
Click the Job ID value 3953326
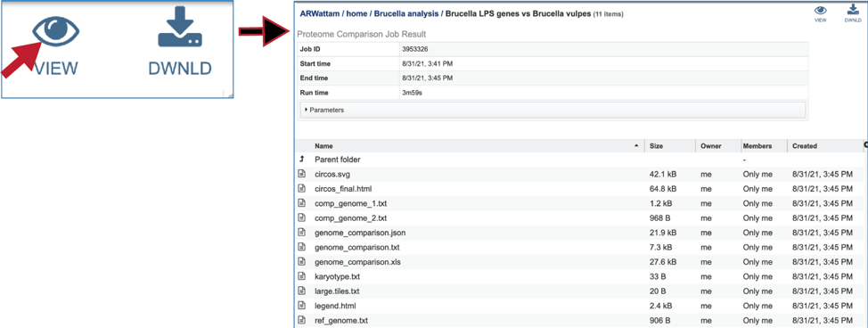[415, 49]
